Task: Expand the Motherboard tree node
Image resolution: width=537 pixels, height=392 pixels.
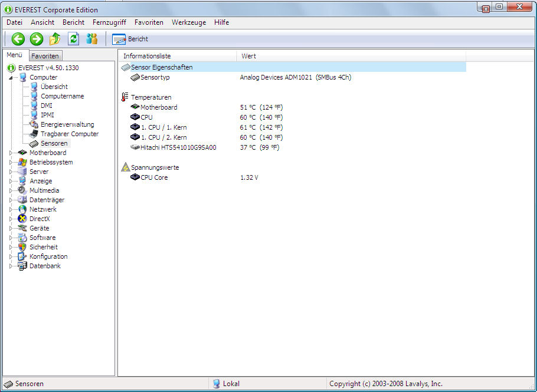Action: [x=11, y=153]
